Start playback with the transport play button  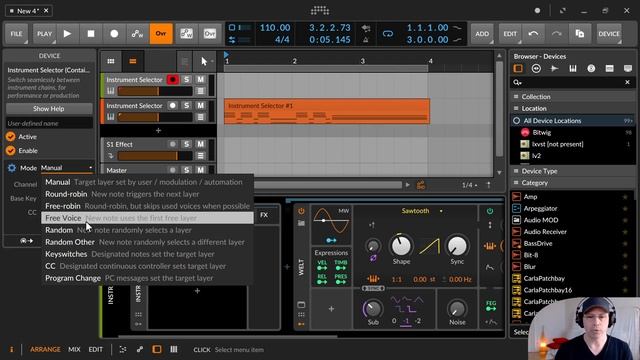(67, 33)
